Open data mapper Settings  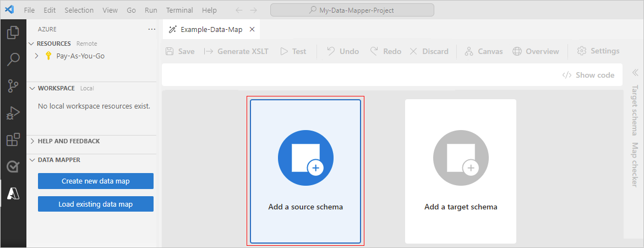pos(598,51)
